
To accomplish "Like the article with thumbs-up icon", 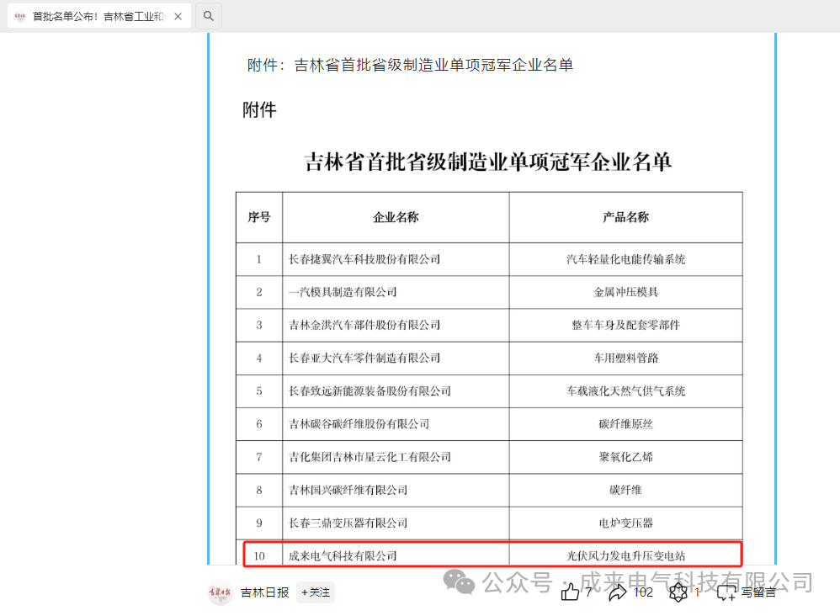I will tap(570, 592).
